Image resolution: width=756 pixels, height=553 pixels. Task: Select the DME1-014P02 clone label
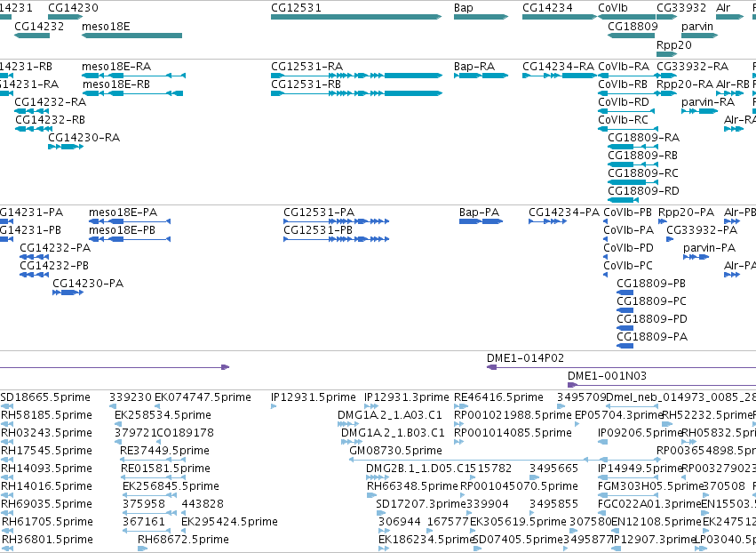(525, 358)
